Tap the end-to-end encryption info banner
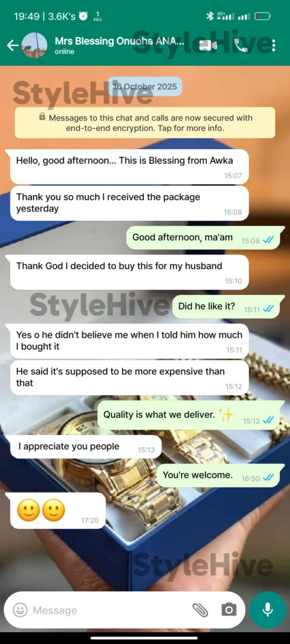Image resolution: width=290 pixels, height=644 pixels. pos(145,123)
